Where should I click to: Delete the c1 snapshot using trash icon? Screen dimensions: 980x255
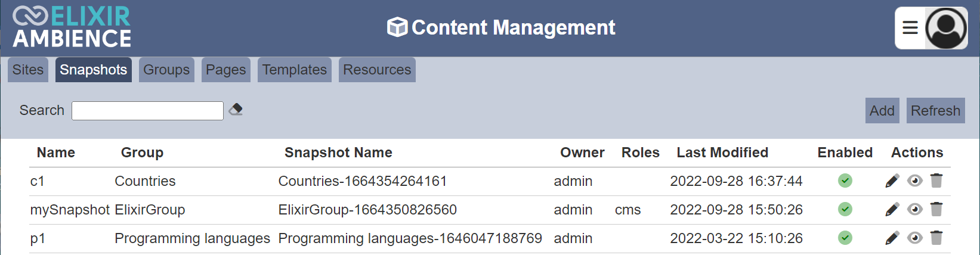pyautogui.click(x=936, y=181)
